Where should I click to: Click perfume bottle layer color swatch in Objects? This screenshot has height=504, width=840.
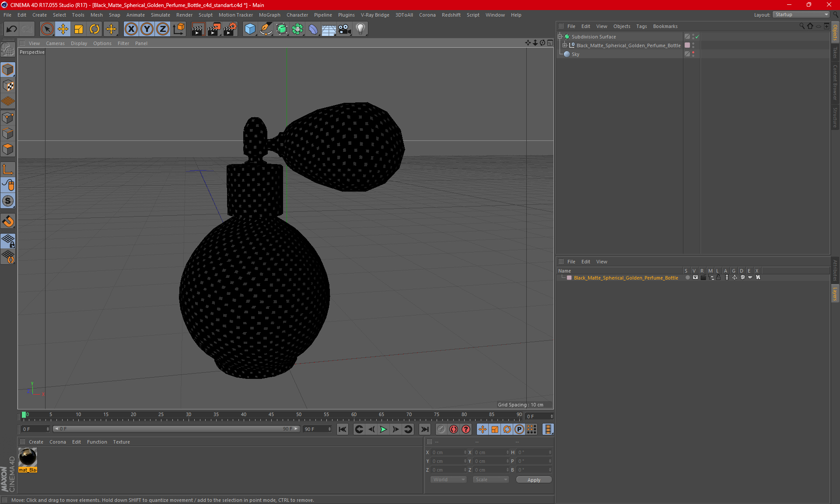pos(687,45)
